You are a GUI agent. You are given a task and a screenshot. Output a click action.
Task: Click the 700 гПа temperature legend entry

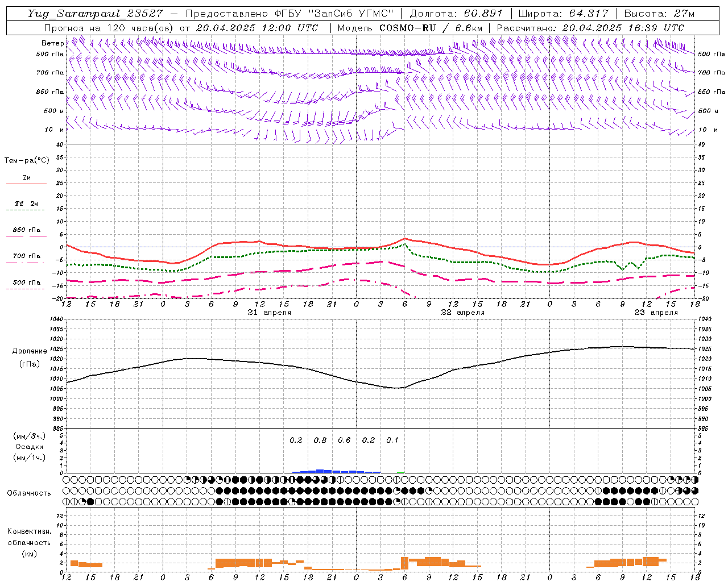[26, 256]
